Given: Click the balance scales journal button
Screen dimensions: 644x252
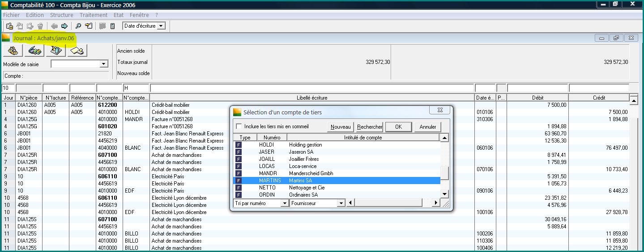Looking at the screenshot, I should (x=13, y=51).
